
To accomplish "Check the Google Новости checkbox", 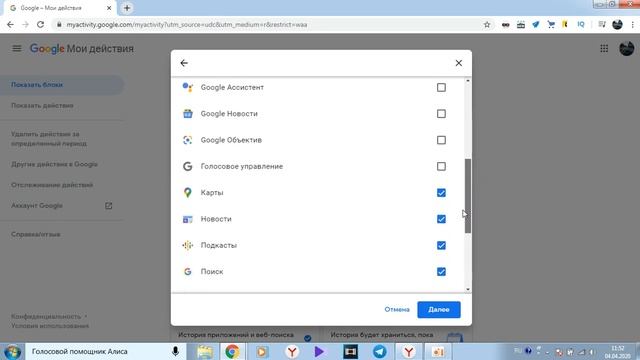I will tap(441, 113).
